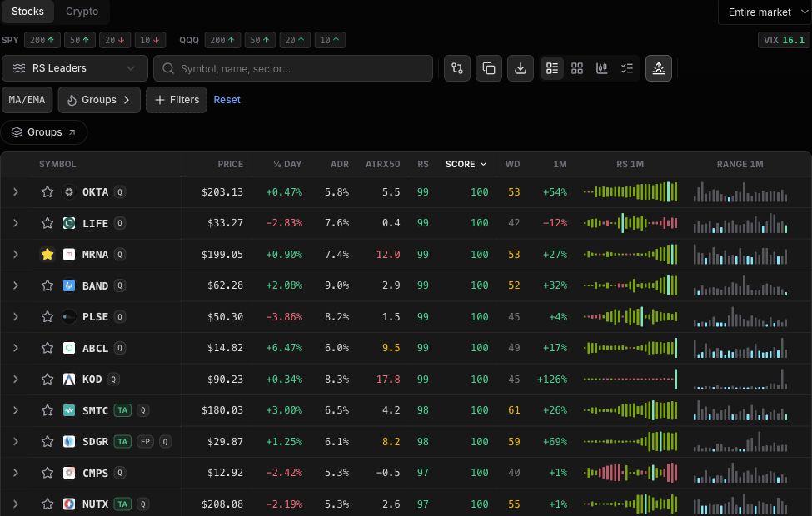Click the symbol search input field
This screenshot has height=516, width=812.
(293, 68)
